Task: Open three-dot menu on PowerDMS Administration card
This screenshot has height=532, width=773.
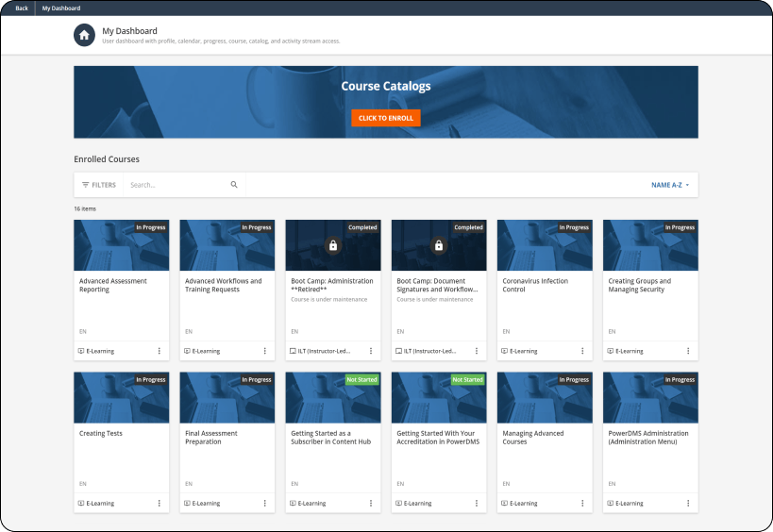Action: [x=687, y=504]
